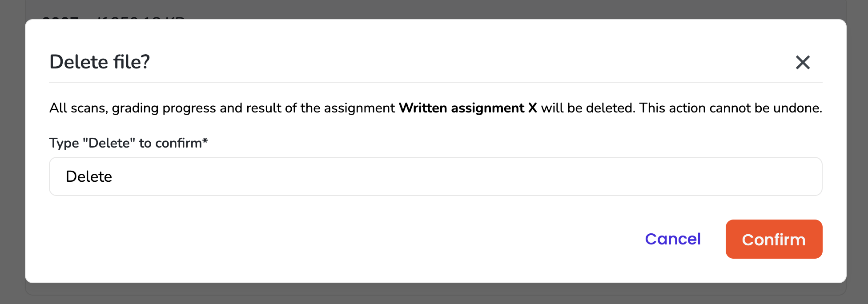Click "All scans, grading progress" warning text
Viewport: 868px width, 304px height.
(133, 108)
